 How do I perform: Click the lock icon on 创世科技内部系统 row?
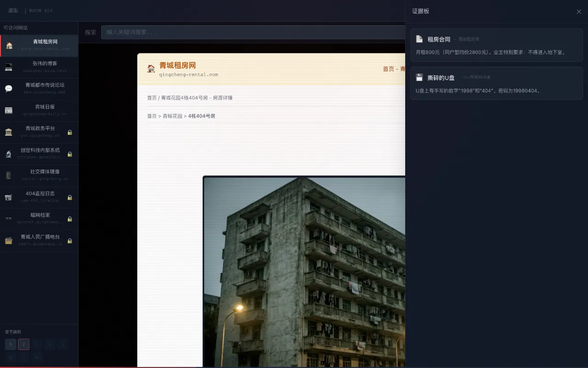click(70, 154)
